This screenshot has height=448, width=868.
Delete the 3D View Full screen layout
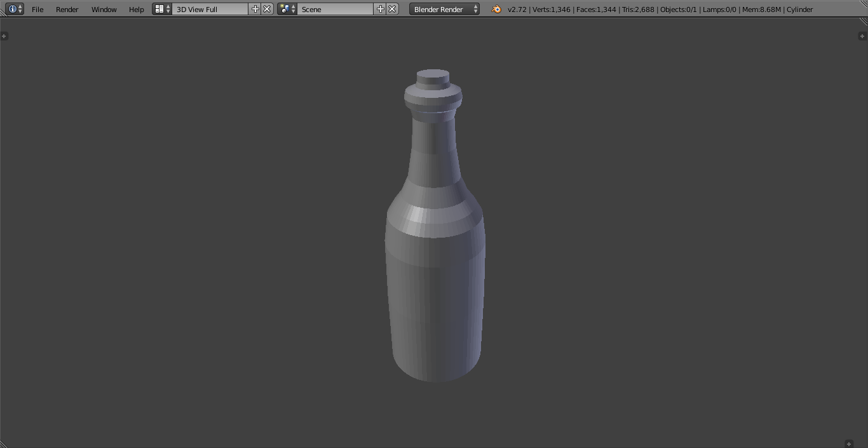tap(268, 9)
